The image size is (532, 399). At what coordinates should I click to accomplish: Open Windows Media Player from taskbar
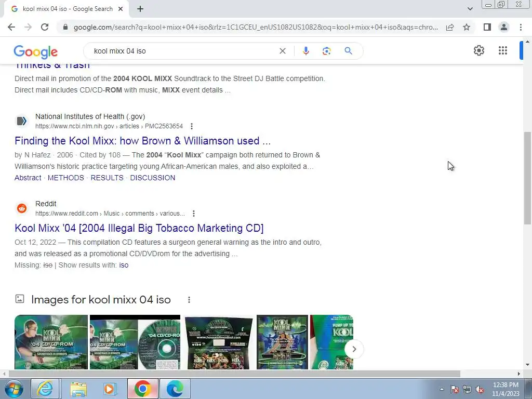[110, 389]
